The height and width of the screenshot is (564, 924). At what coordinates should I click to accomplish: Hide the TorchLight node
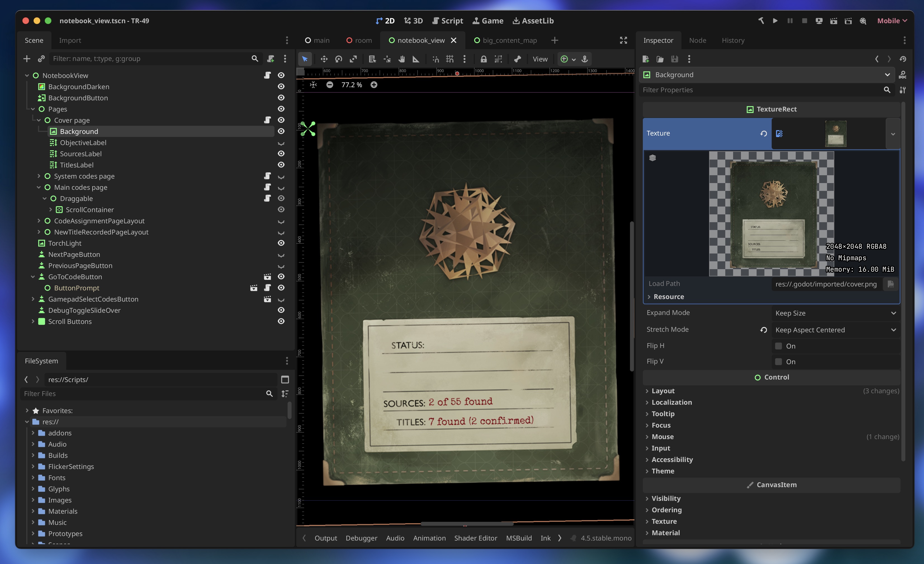tap(281, 243)
